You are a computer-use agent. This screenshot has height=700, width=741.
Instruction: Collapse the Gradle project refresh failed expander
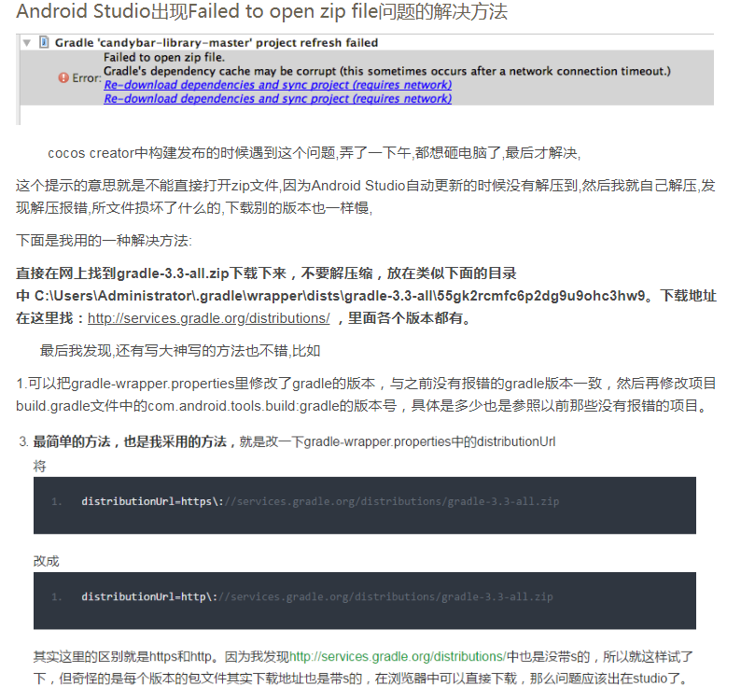[x=27, y=43]
